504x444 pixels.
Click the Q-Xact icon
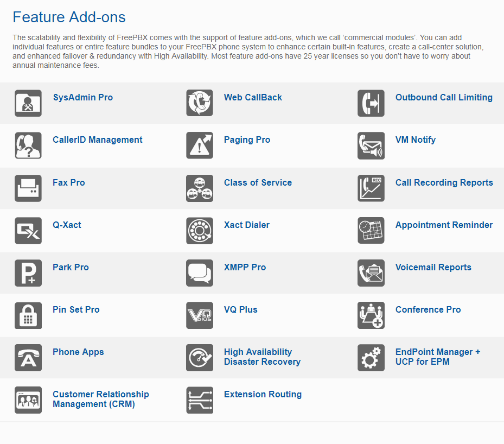point(28,231)
